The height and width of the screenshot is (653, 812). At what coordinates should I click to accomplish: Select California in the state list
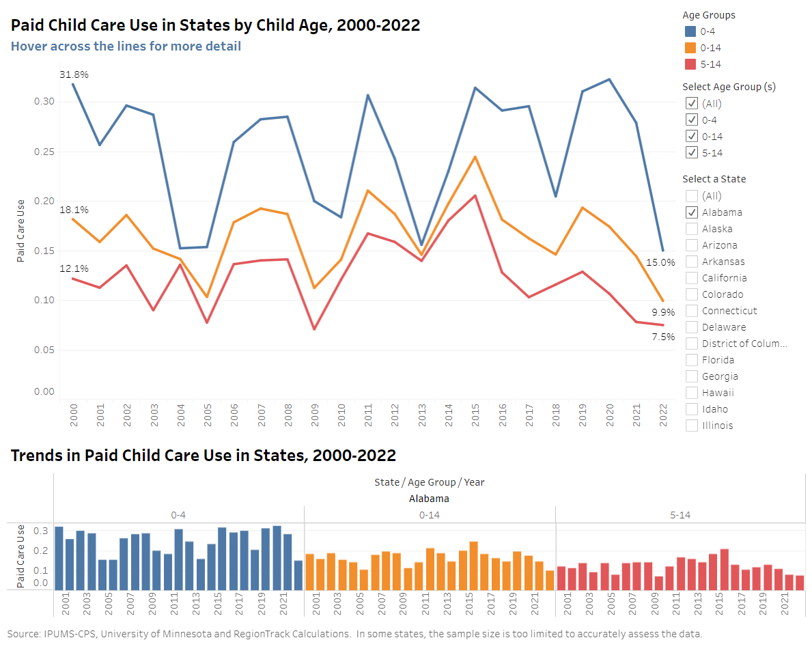click(x=692, y=278)
